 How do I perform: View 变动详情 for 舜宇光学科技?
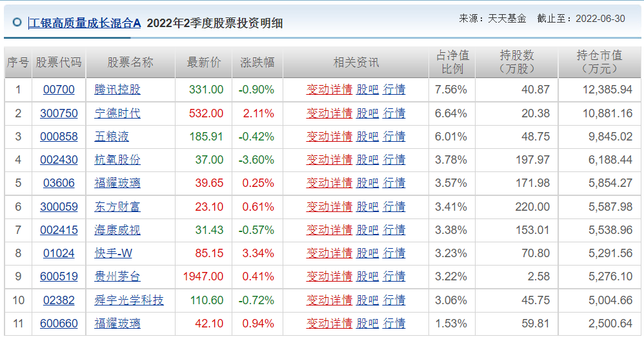[329, 300]
